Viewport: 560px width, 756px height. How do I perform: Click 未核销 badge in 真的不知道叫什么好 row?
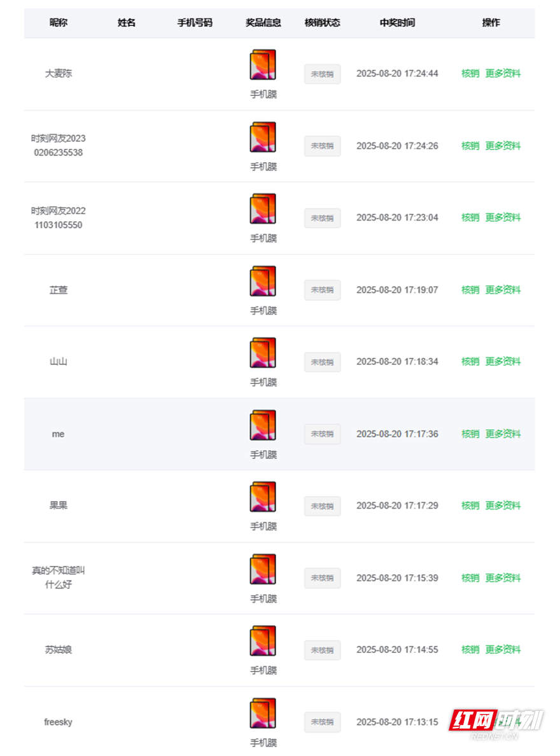click(322, 579)
